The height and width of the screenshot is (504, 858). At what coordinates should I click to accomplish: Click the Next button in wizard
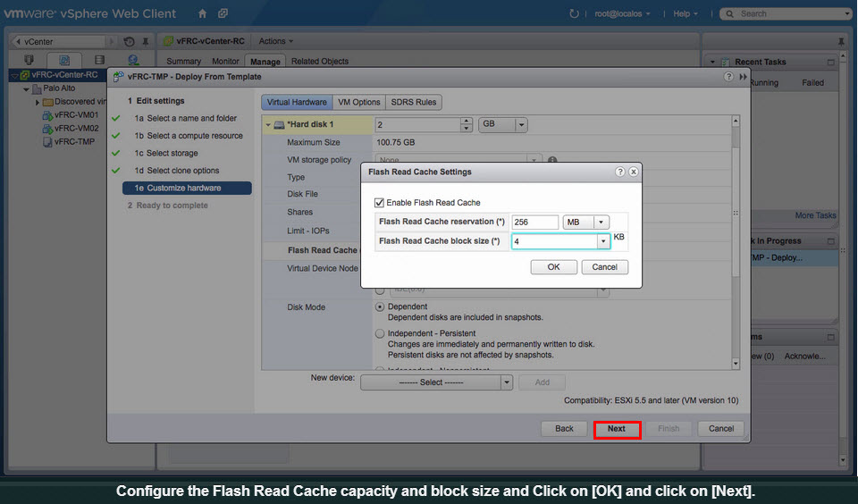tap(617, 429)
